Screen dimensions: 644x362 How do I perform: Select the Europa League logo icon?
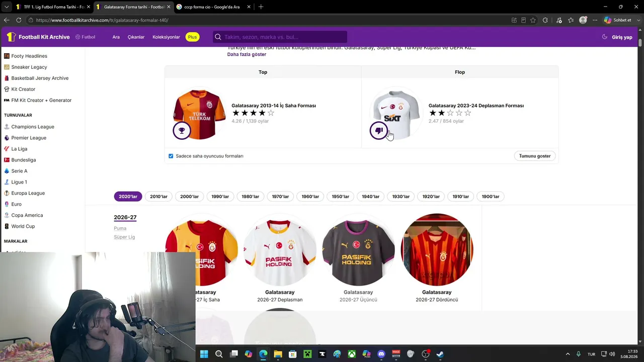coord(7,193)
